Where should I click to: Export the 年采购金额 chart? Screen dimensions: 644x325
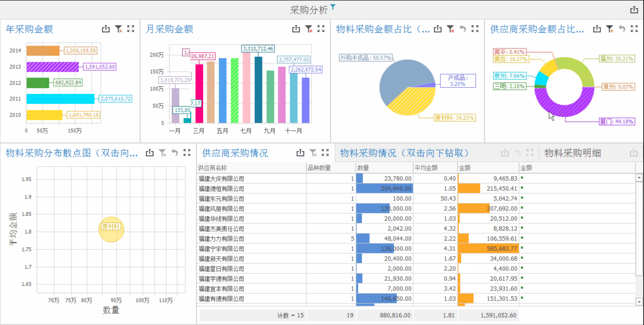tap(106, 29)
